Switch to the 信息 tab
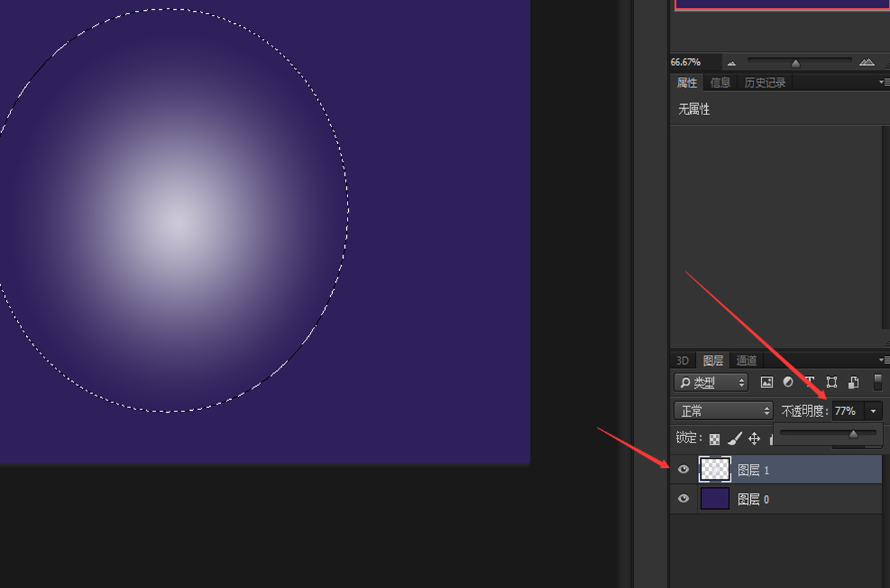The image size is (890, 588). tap(720, 83)
